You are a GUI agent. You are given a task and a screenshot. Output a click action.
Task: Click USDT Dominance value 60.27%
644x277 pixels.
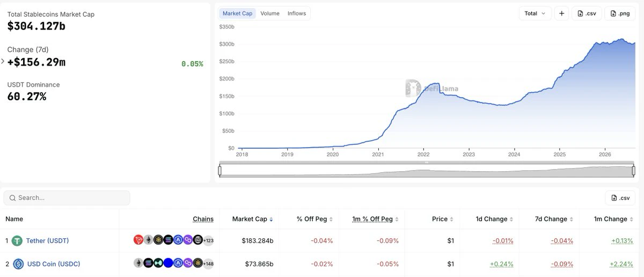click(27, 97)
